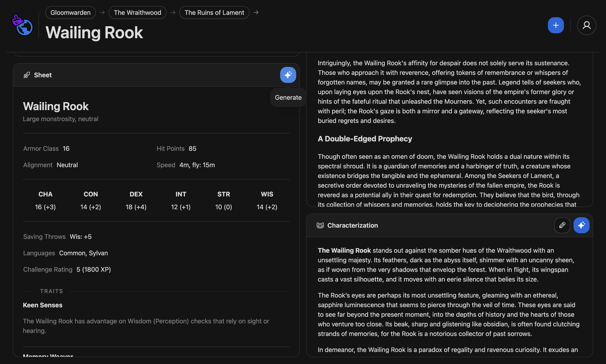The width and height of the screenshot is (606, 364).
Task: Open the user profile icon
Action: click(x=586, y=25)
